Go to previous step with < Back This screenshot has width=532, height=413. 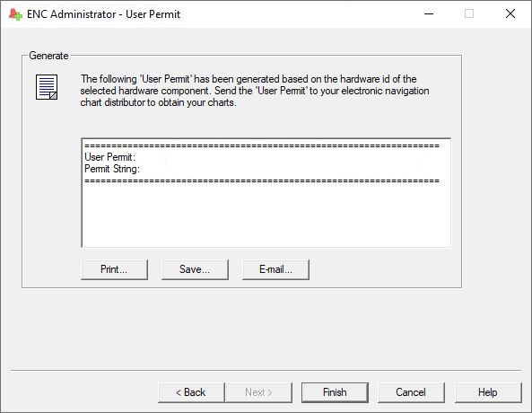tap(191, 392)
